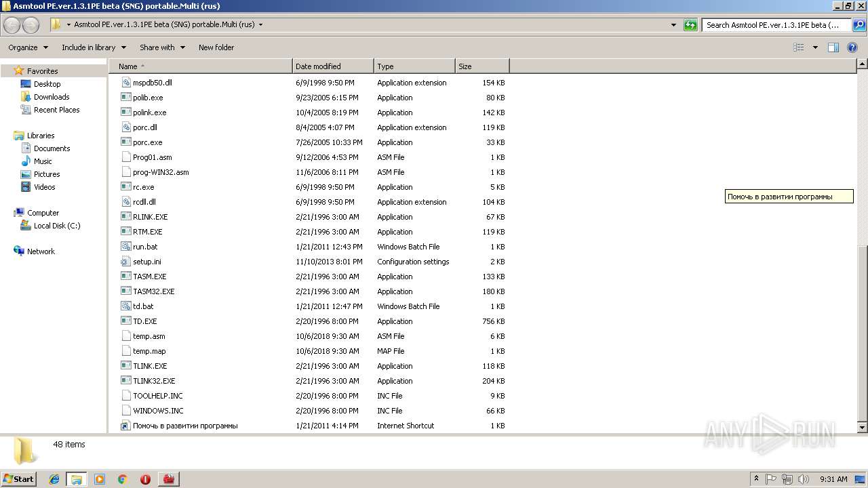Viewport: 868px width, 488px height.
Task: Open the Help question mark icon
Action: pyautogui.click(x=853, y=47)
